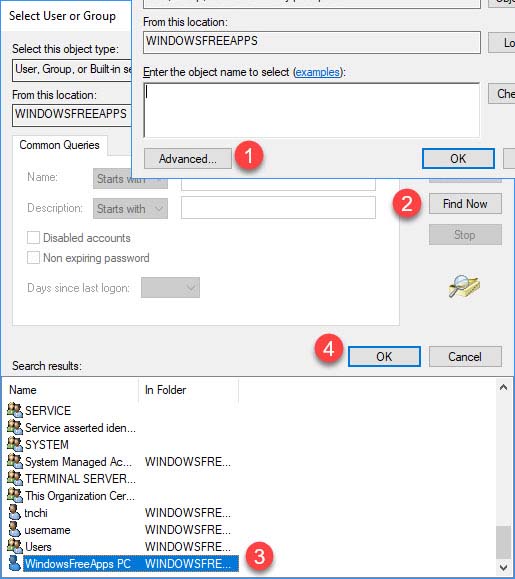The image size is (515, 579).
Task: Click WINDOWSFRE... folder cell in Users row
Action: [x=188, y=547]
